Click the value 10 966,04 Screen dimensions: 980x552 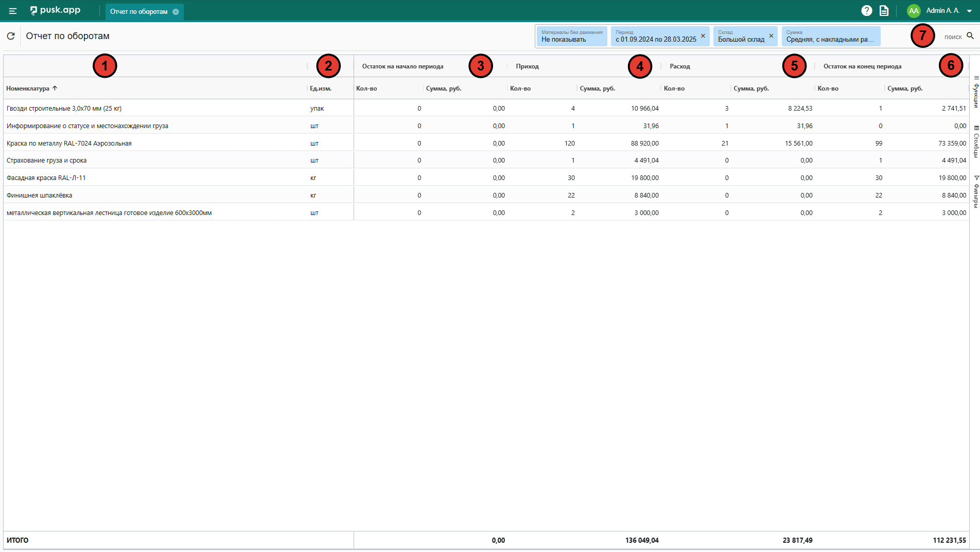[x=645, y=108]
